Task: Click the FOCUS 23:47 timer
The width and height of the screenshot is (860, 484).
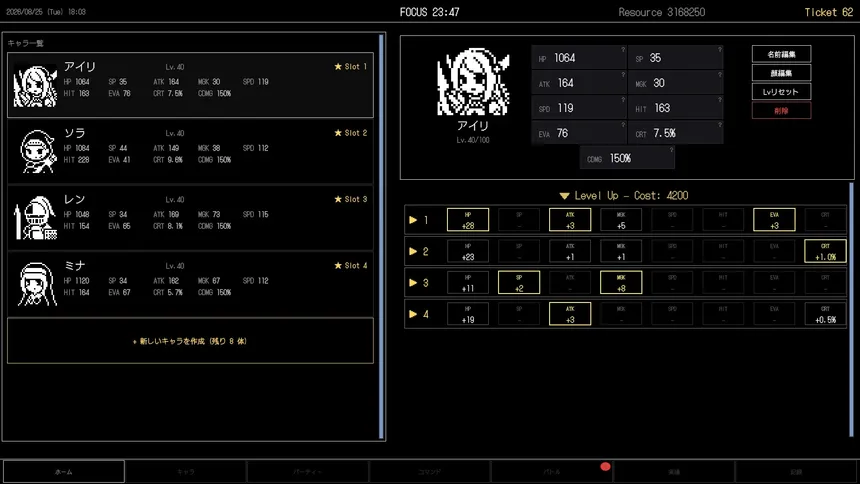Action: point(429,12)
